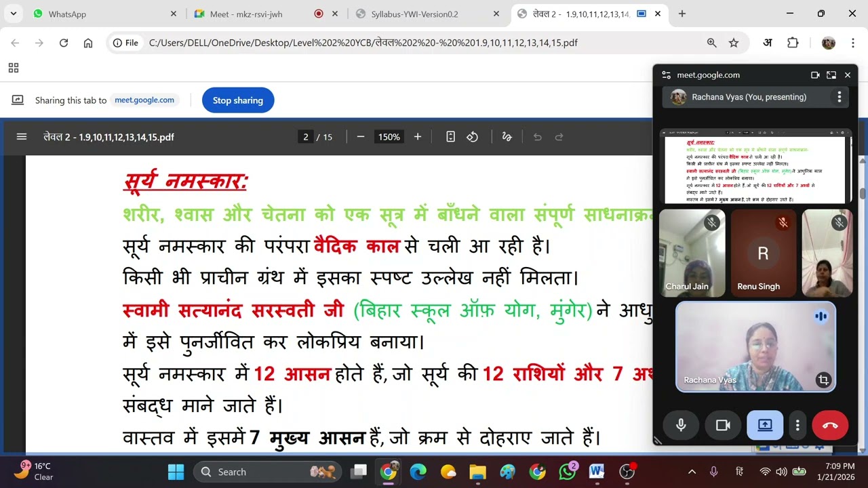Open Microsoft Word from taskbar

click(x=597, y=472)
